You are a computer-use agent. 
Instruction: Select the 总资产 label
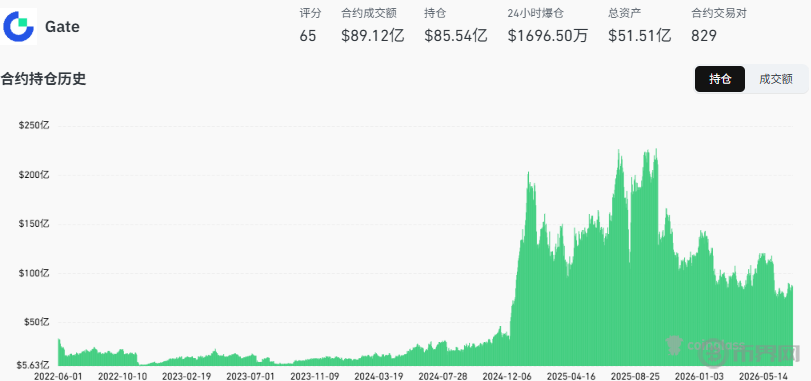click(624, 13)
